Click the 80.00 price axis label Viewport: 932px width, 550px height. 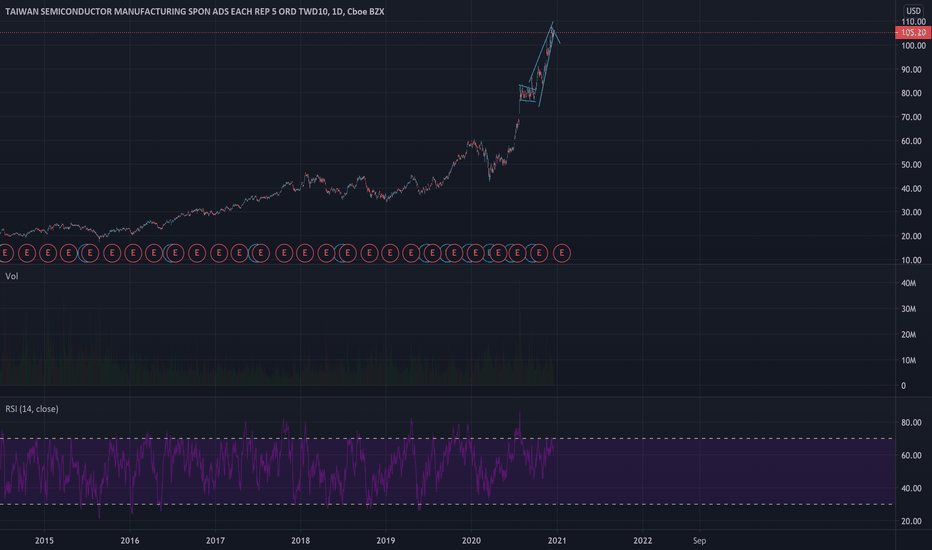point(911,93)
